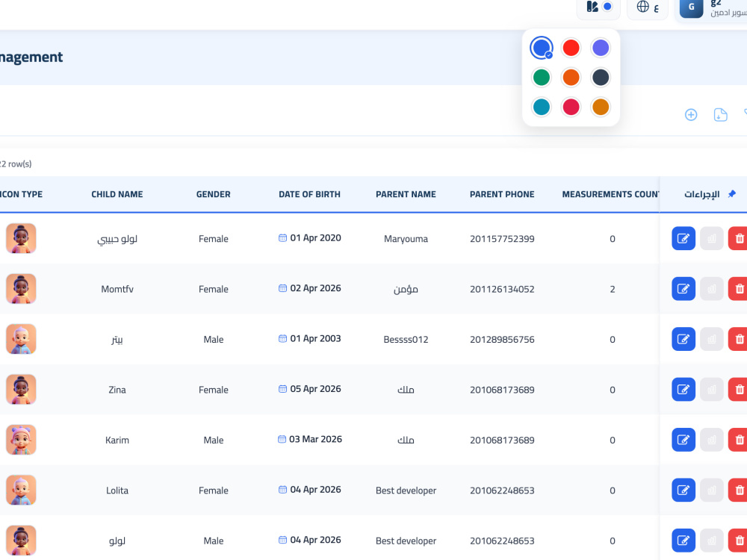This screenshot has height=560, width=747.
Task: Open measurements chart for Lolita row
Action: [x=712, y=490]
